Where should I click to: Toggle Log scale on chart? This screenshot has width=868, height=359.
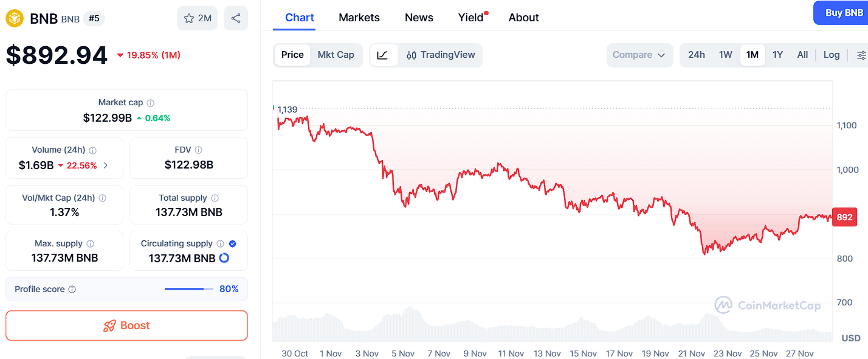[832, 55]
